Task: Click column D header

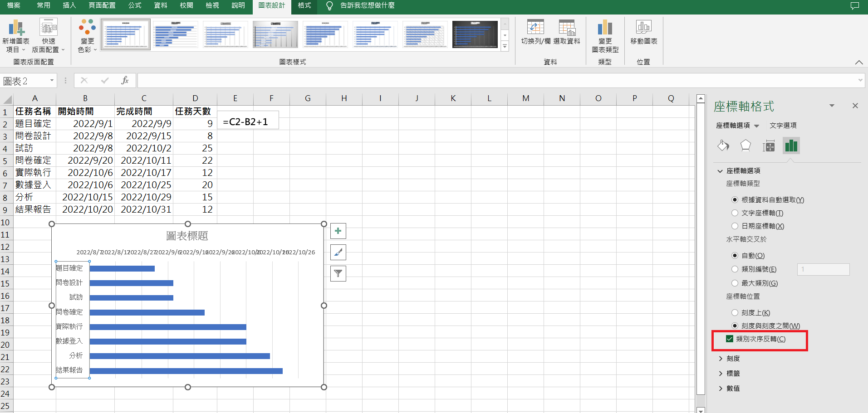Action: (195, 98)
